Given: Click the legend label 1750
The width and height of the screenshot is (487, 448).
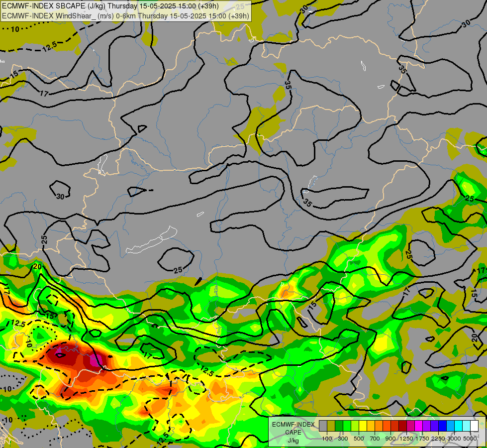Looking at the screenshot, I should (x=422, y=439).
